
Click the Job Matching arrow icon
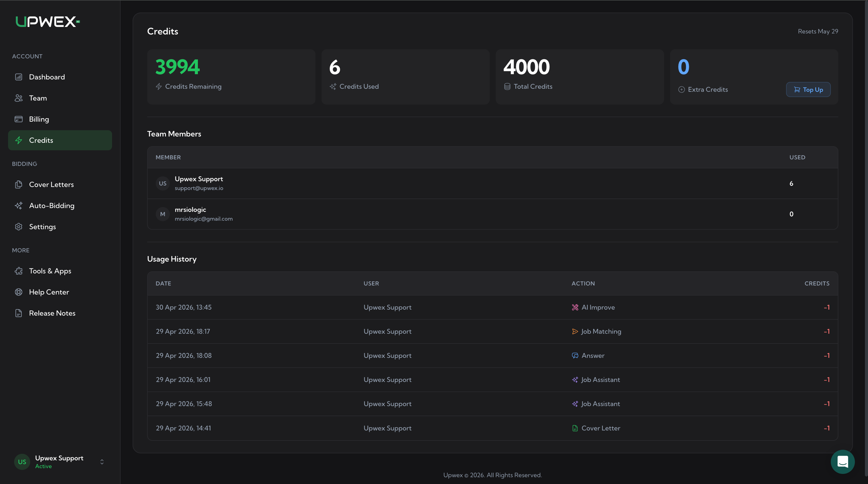coord(575,332)
